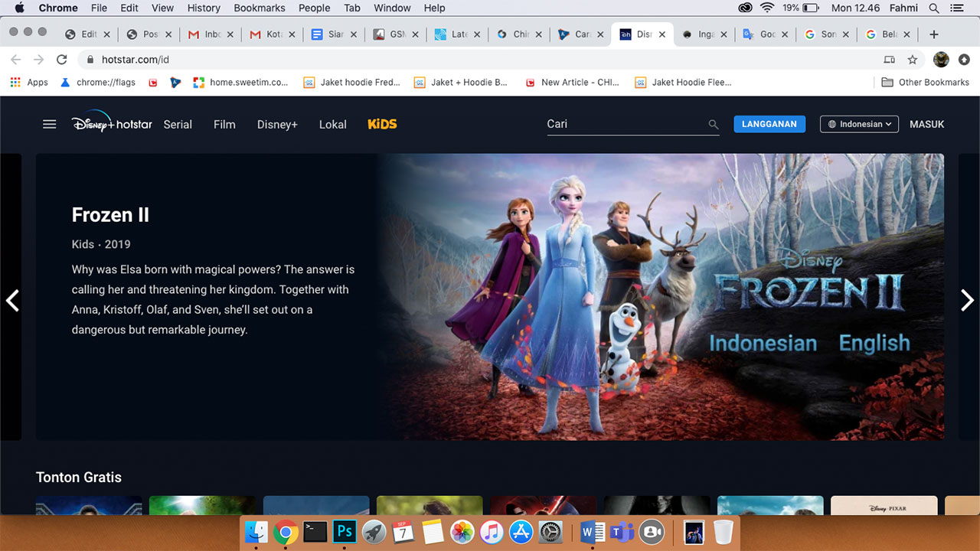Open iTunes from the dock
The width and height of the screenshot is (980, 551).
pos(492,531)
